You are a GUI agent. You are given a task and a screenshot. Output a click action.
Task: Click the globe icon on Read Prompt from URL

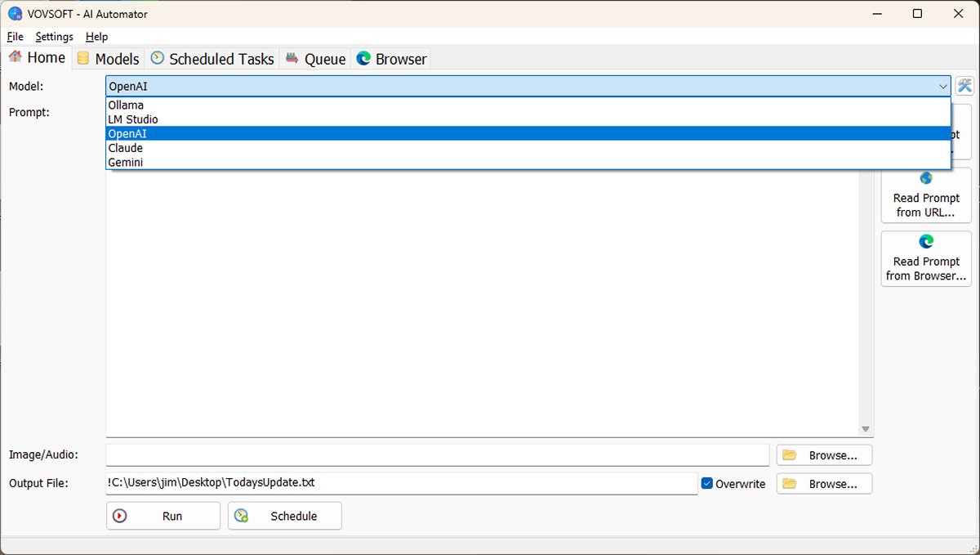pyautogui.click(x=926, y=178)
